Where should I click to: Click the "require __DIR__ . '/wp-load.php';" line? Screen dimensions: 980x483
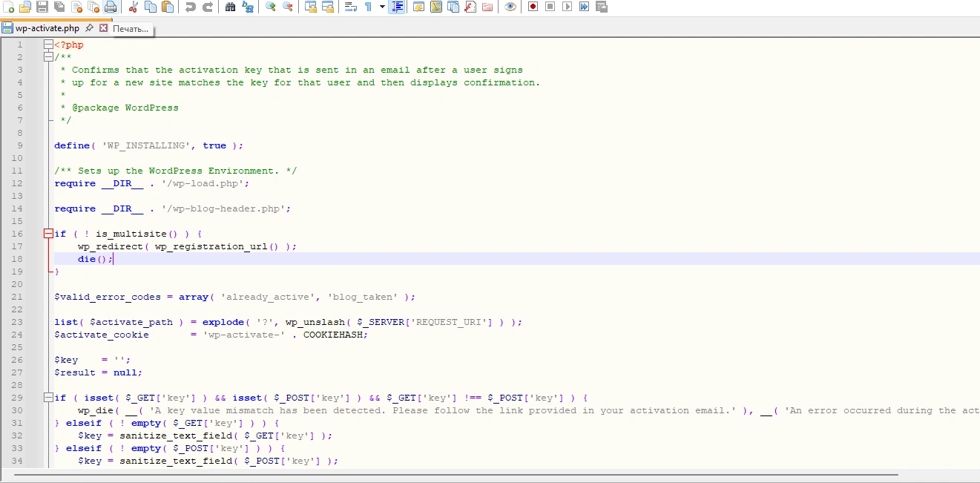[x=152, y=183]
